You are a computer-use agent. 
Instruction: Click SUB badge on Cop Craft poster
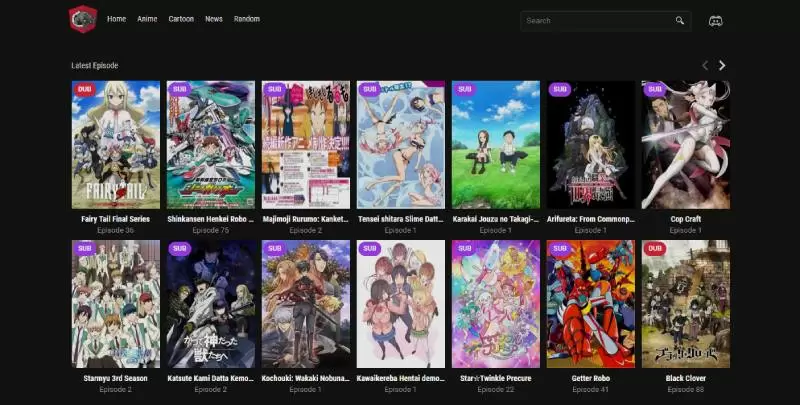click(655, 89)
